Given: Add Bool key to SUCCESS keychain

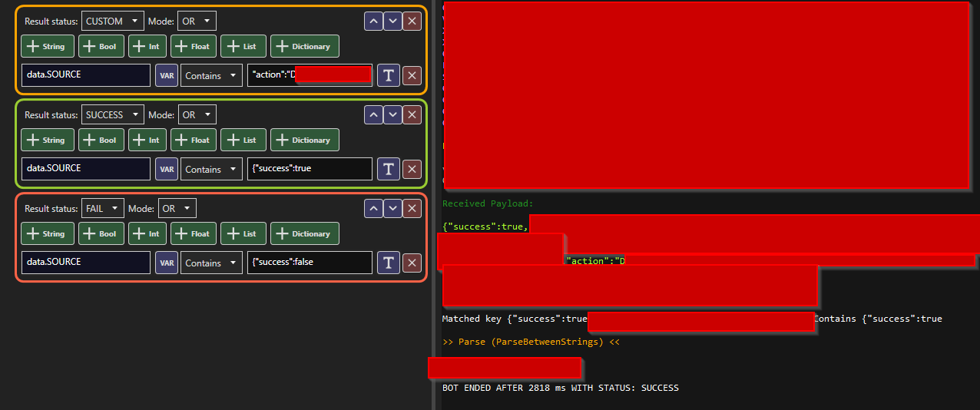Looking at the screenshot, I should pos(101,140).
